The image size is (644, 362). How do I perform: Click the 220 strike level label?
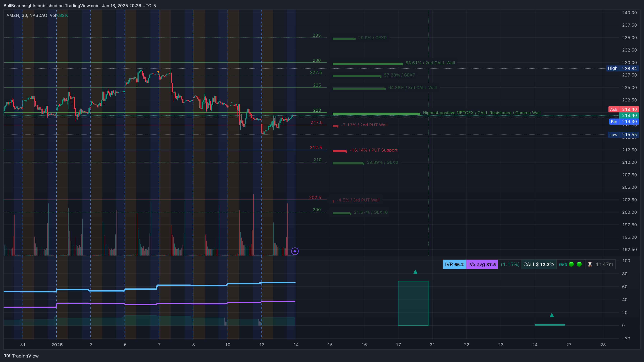317,110
